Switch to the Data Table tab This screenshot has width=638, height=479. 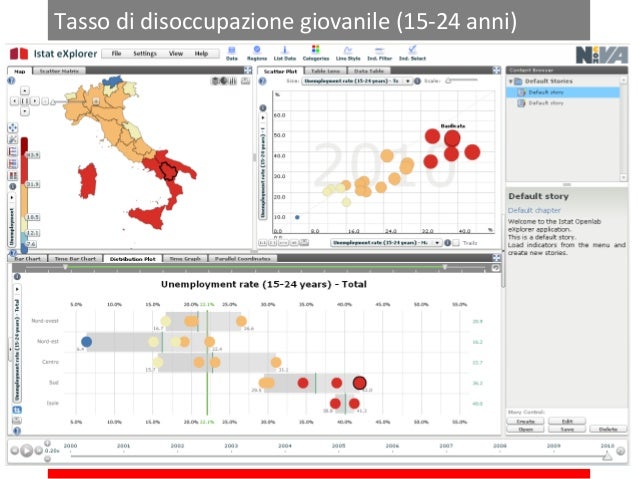click(369, 71)
